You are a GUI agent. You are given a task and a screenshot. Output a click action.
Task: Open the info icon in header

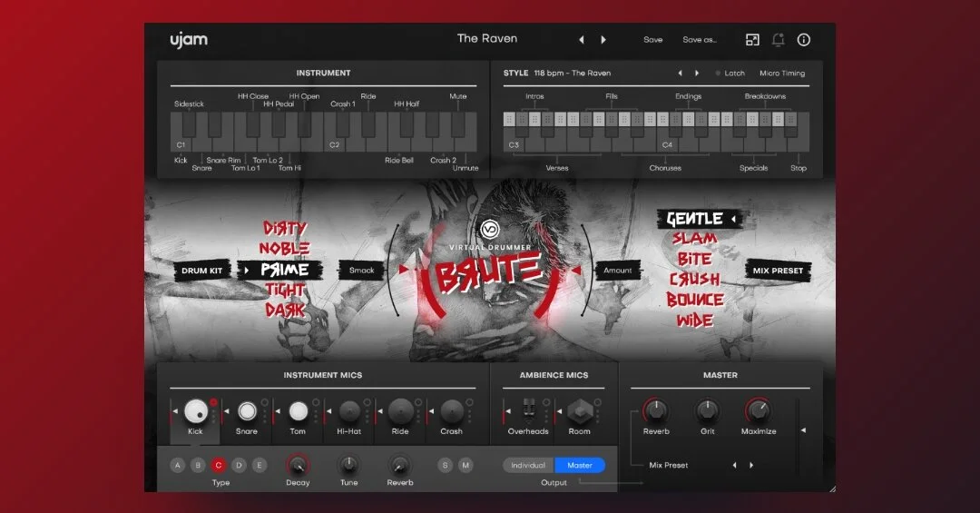pos(804,39)
